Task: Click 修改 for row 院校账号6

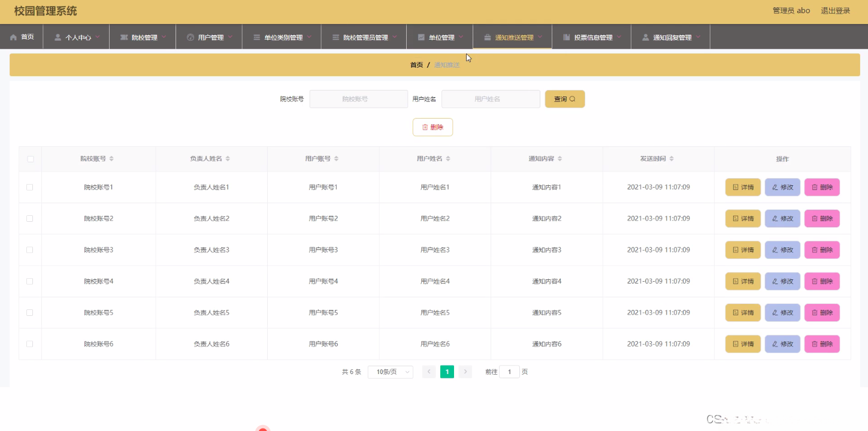Action: pos(782,344)
